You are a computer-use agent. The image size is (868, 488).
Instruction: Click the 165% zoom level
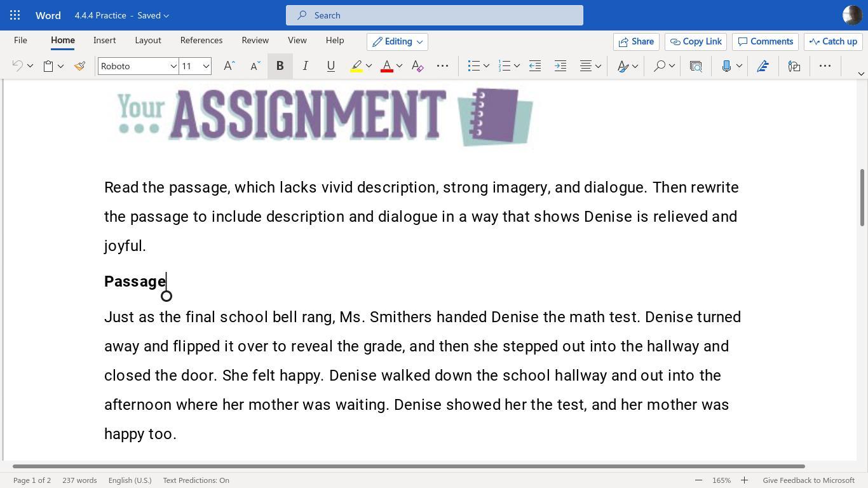[721, 480]
